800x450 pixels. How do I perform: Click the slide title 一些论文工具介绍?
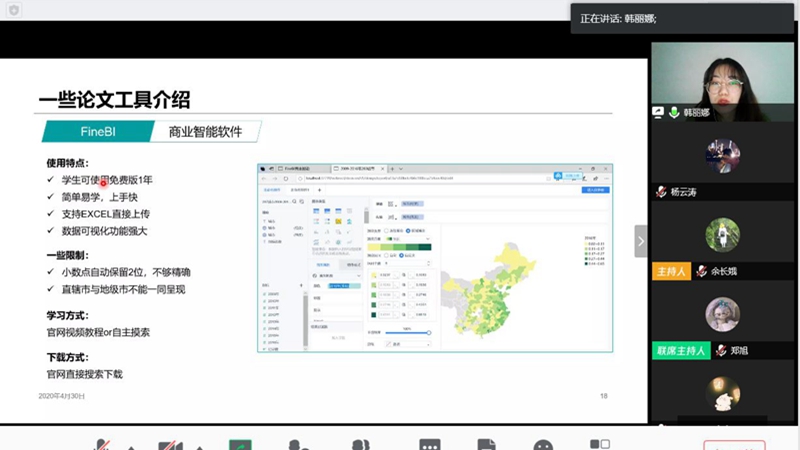(x=114, y=99)
